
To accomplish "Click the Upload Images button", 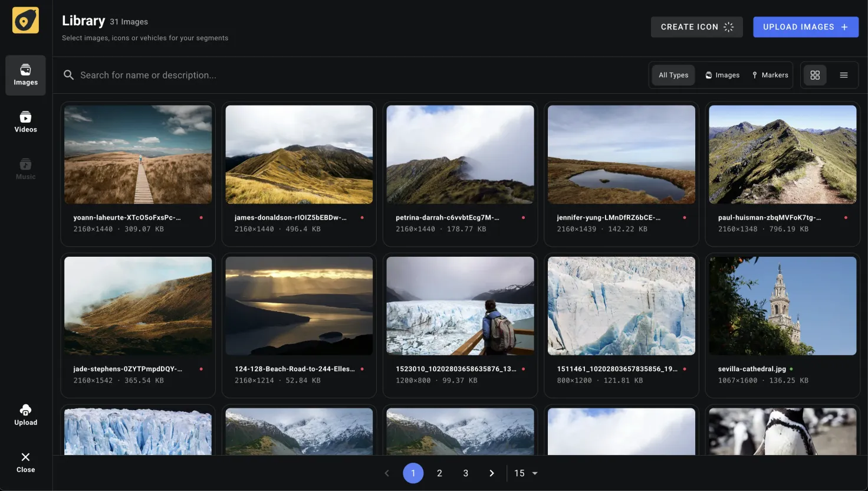I will [x=805, y=27].
